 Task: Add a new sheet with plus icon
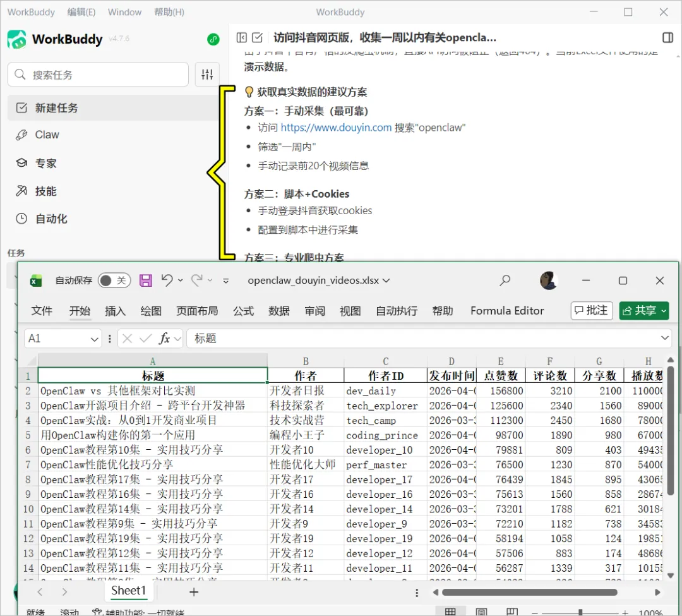coord(194,592)
